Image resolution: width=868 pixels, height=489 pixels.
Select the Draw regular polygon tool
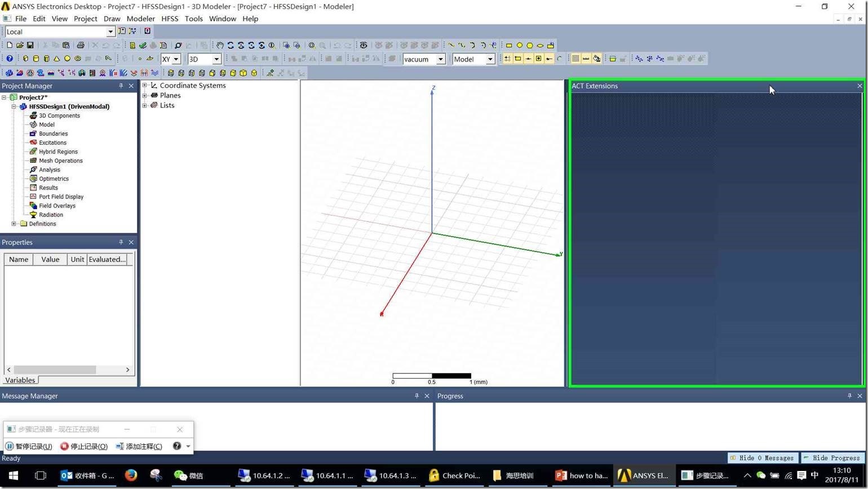(530, 45)
